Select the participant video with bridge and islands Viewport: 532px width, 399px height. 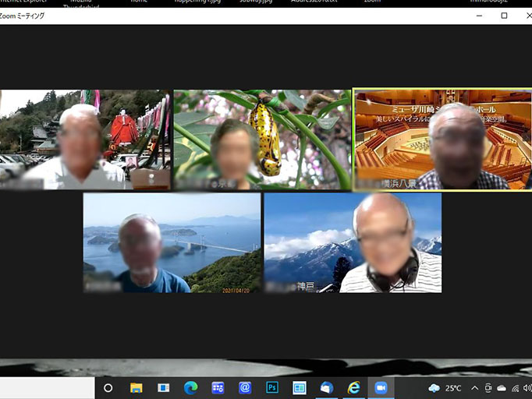(x=172, y=242)
